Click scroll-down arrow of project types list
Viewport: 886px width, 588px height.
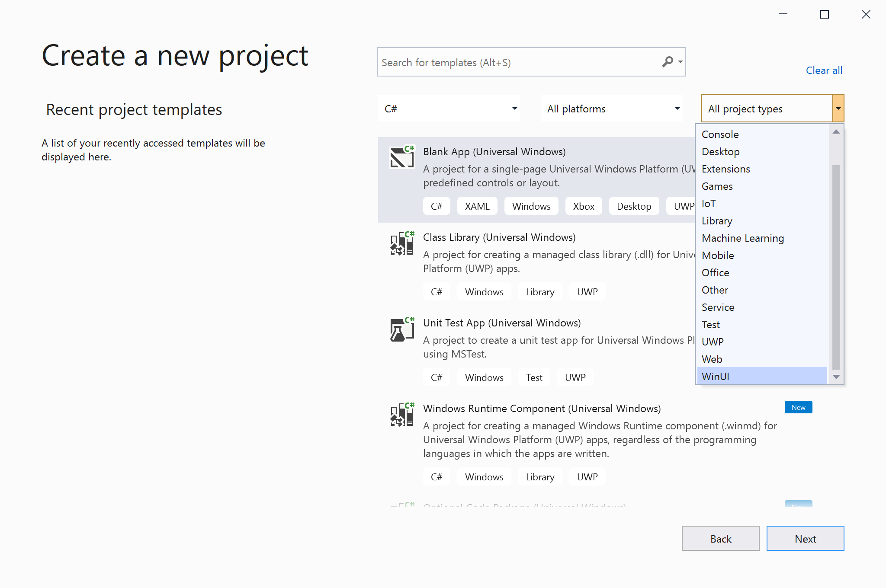[836, 377]
